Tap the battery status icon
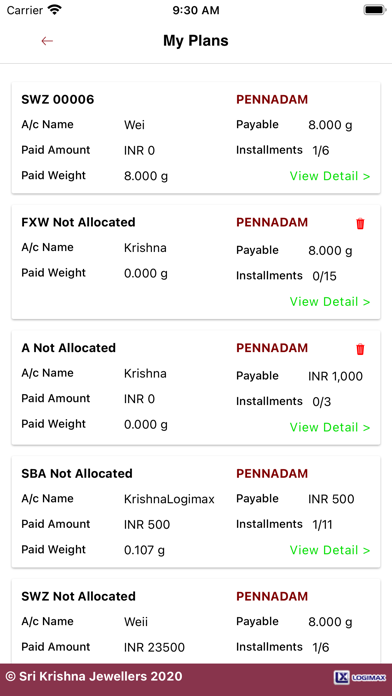392x696 pixels. [x=375, y=10]
